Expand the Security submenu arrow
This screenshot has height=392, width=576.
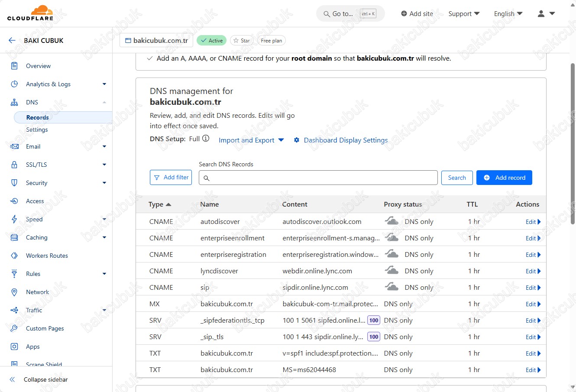(x=104, y=183)
